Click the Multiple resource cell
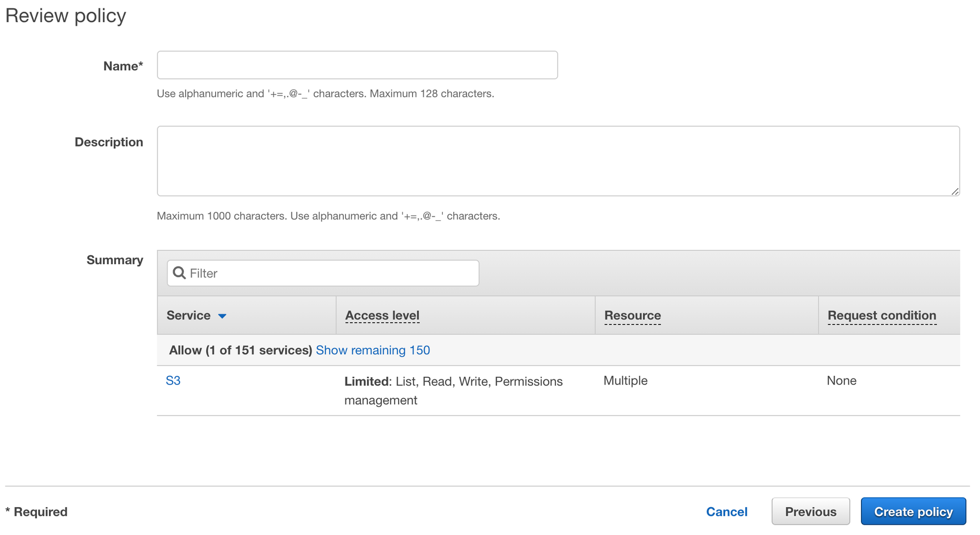The image size is (980, 535). tap(625, 381)
